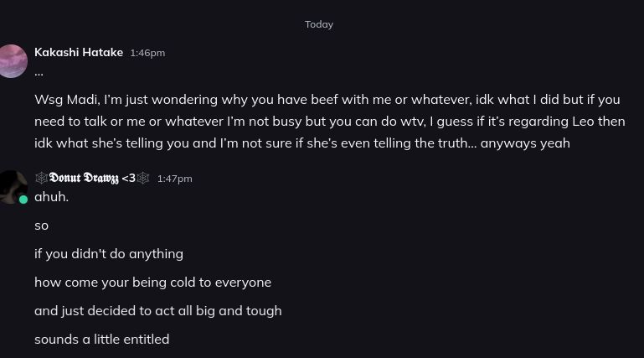Click 'how come your being cold' message

(152, 283)
